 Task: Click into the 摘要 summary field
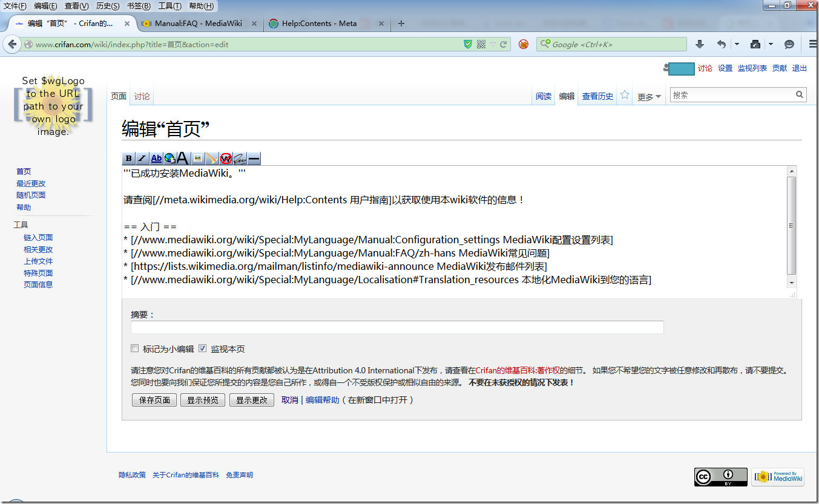[397, 327]
